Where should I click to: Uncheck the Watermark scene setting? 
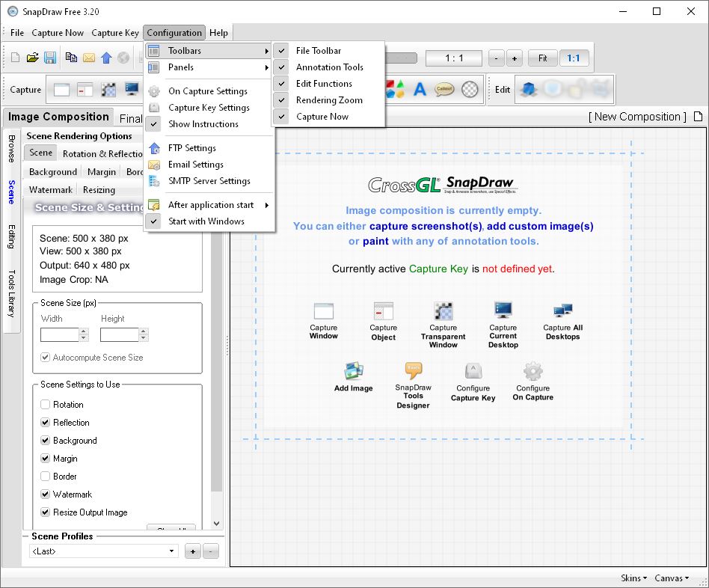[46, 494]
